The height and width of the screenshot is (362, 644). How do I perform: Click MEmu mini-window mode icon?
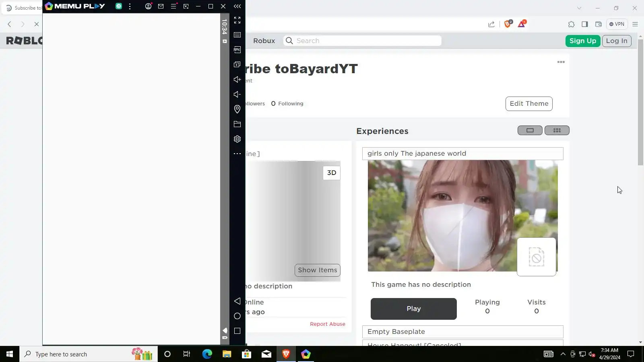click(186, 6)
